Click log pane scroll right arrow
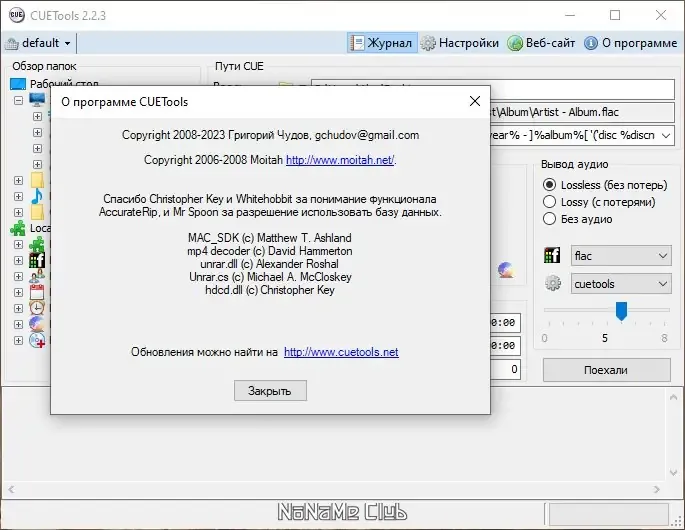The image size is (685, 530). pyautogui.click(x=657, y=489)
